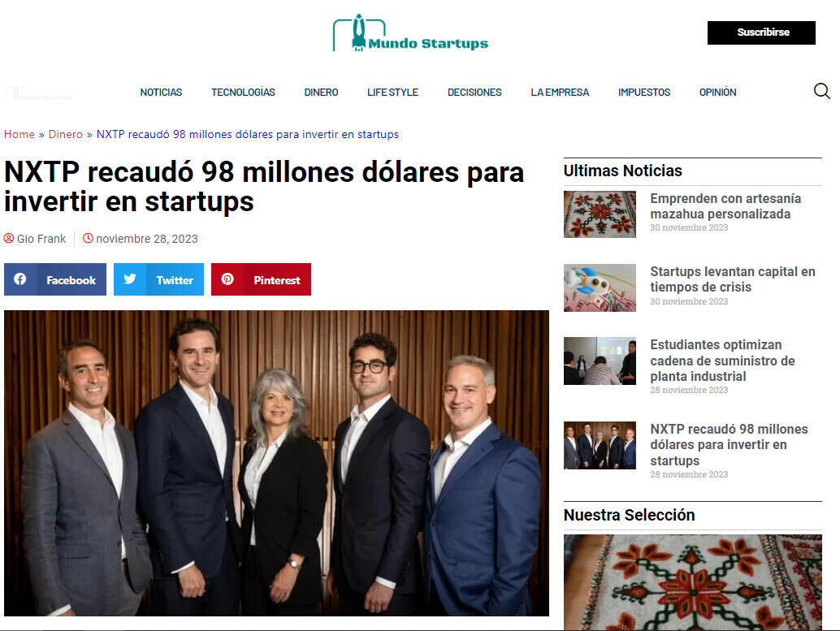
Task: Go to the Tecnologías section
Action: (243, 92)
